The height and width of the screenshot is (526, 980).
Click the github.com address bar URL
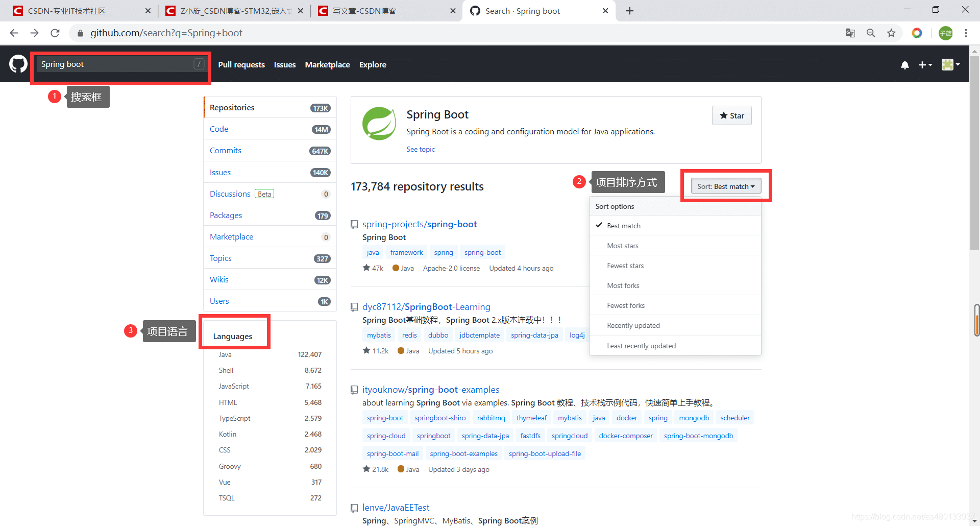(166, 33)
